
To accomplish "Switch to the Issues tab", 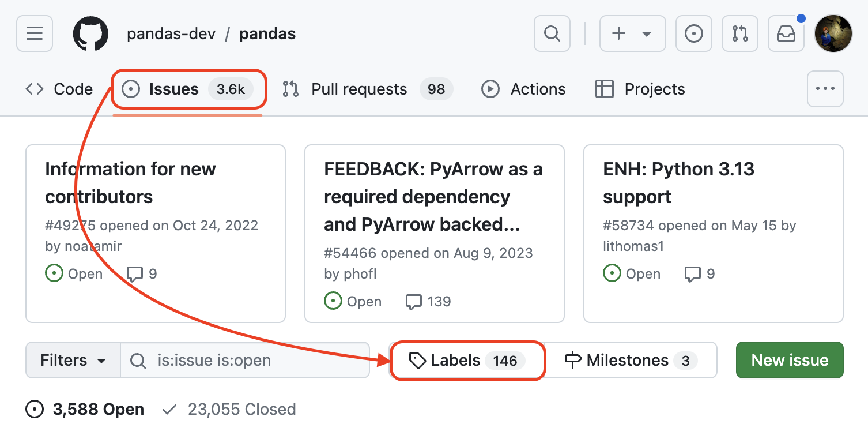I will (x=188, y=89).
